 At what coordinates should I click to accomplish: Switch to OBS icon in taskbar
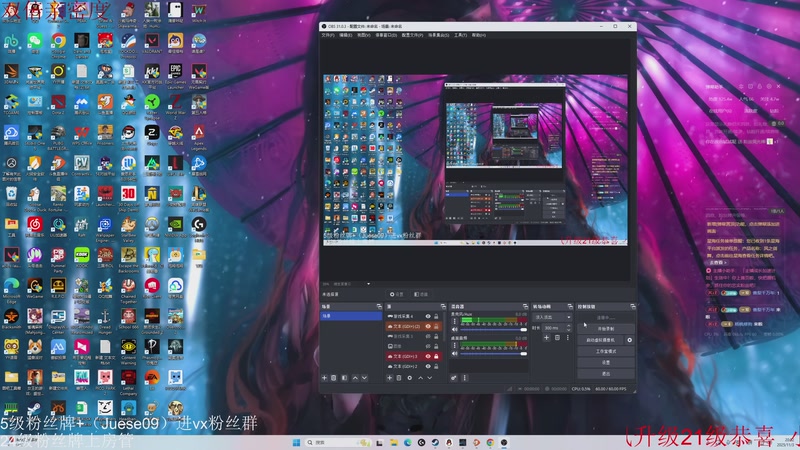point(504,442)
